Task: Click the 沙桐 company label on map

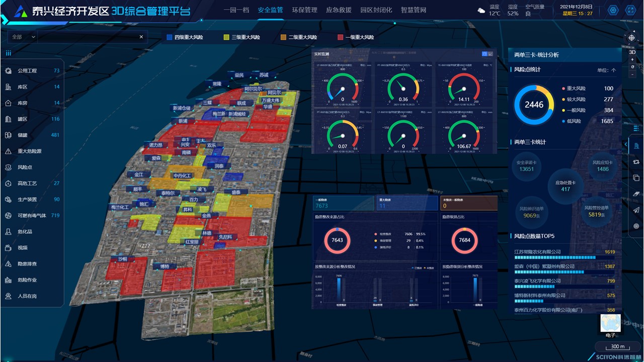Action: tap(122, 259)
